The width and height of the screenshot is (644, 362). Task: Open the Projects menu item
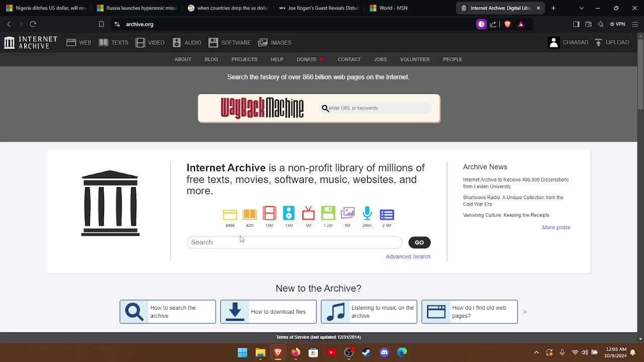pos(245,59)
